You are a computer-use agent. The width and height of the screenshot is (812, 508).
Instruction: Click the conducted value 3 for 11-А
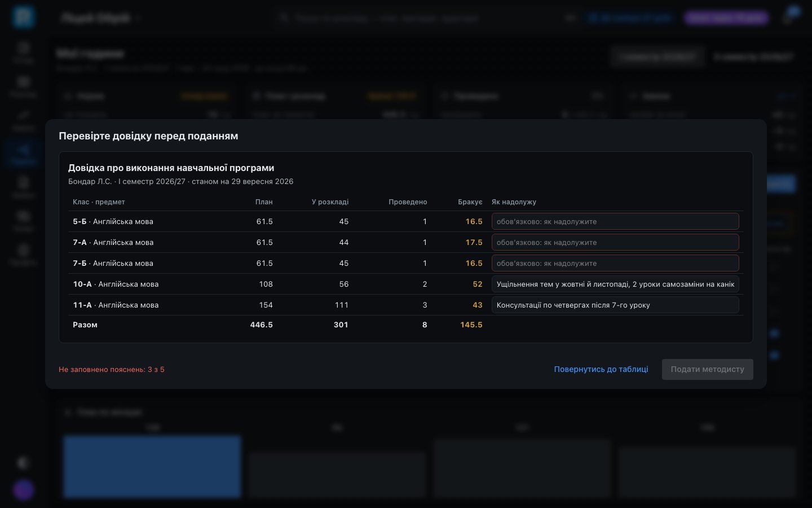coord(425,305)
